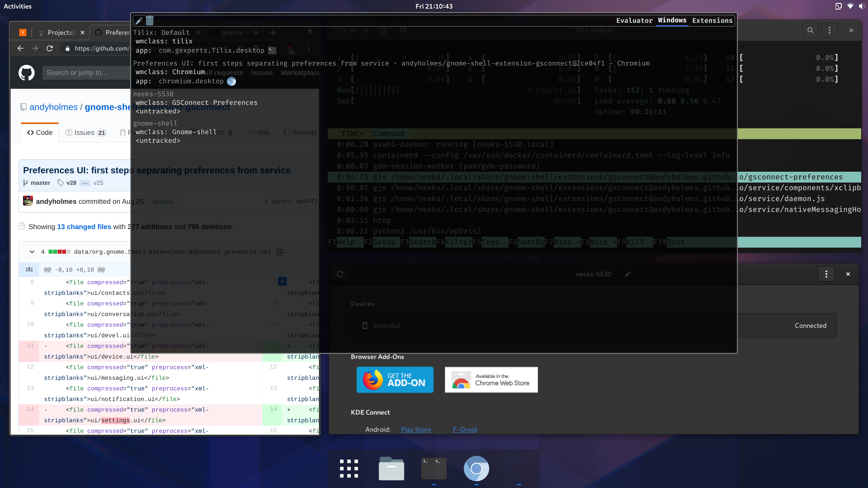This screenshot has width=868, height=488.
Task: Click the Chromium app icon beside chromium.desktop
Action: pyautogui.click(x=231, y=82)
